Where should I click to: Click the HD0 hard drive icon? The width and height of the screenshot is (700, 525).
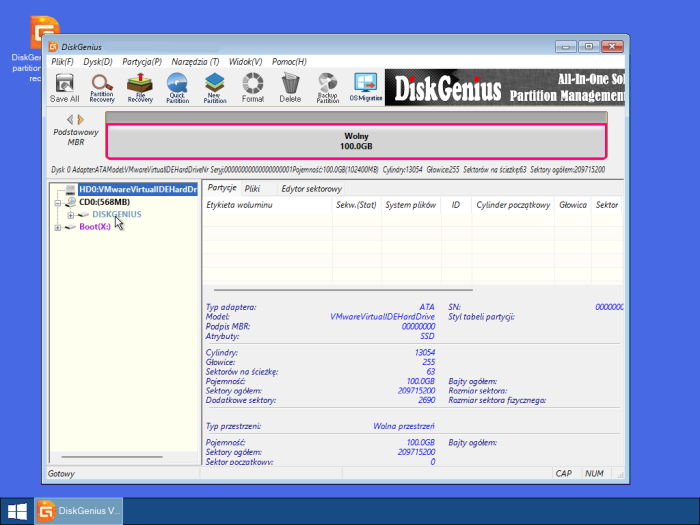(x=71, y=190)
